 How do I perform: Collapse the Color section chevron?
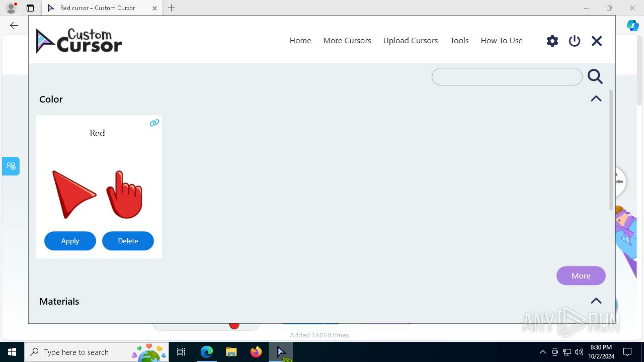click(596, 99)
